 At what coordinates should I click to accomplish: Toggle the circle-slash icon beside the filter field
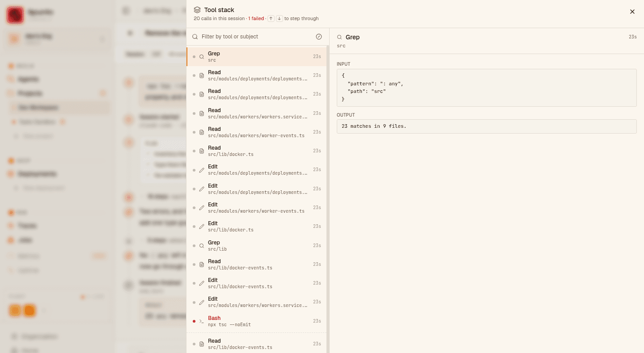[319, 37]
